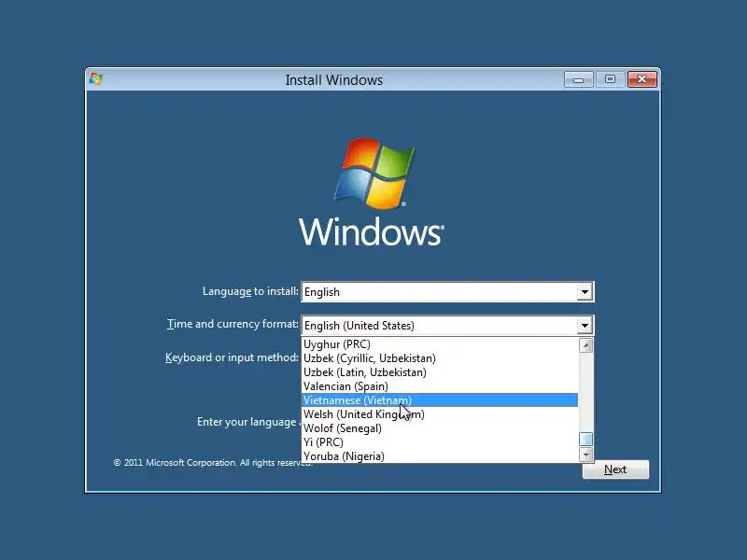
Task: Select Welsh (United Kingdom) format
Action: point(440,414)
